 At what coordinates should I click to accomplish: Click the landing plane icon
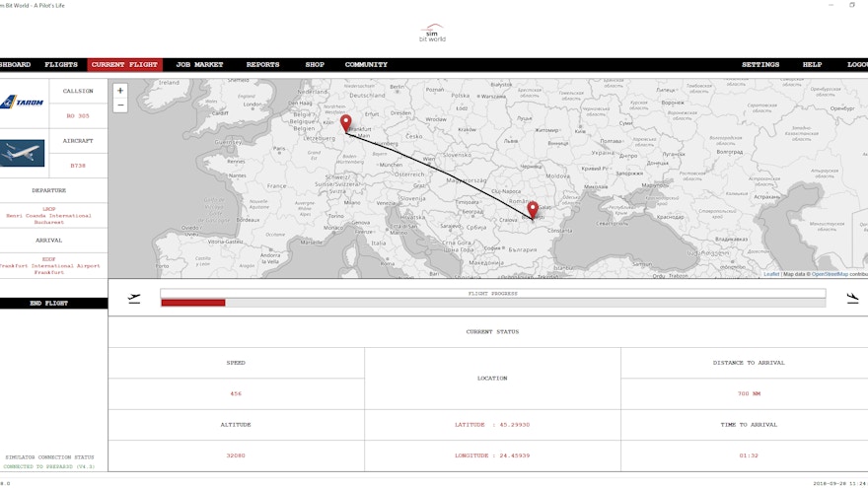pos(852,299)
